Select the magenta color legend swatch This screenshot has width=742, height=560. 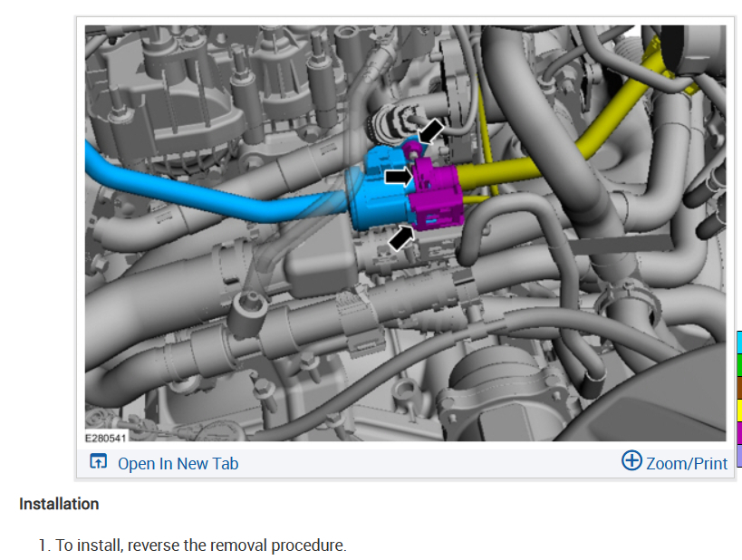pyautogui.click(x=739, y=433)
